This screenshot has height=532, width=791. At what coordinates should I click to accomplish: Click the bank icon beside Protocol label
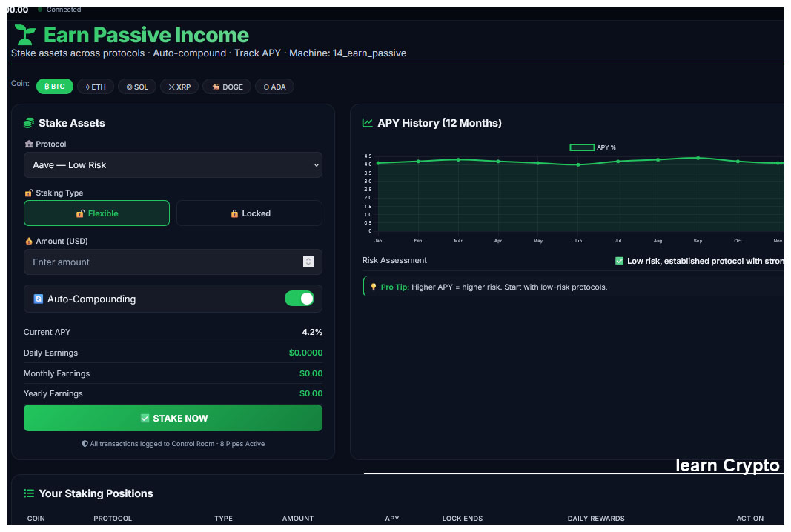coord(29,144)
